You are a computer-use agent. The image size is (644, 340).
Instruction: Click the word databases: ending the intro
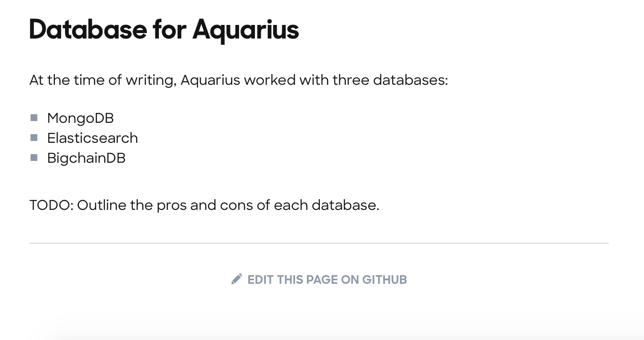[x=410, y=80]
